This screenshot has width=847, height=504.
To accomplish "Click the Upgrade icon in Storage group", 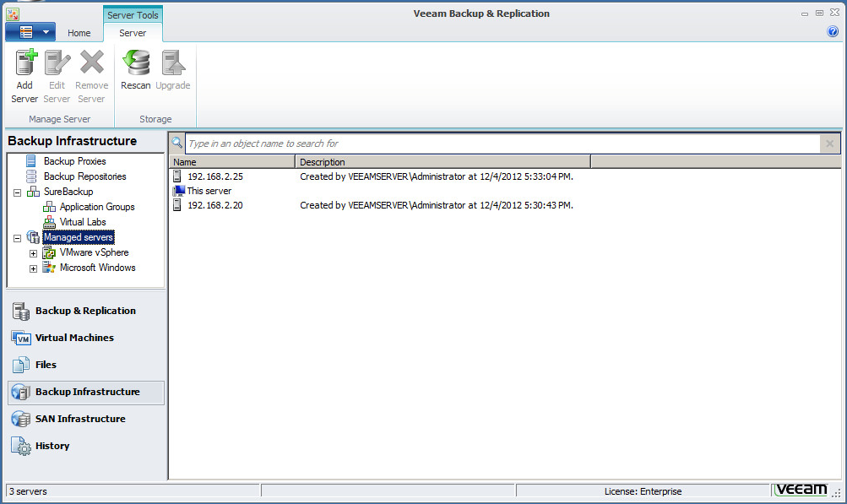I will pyautogui.click(x=173, y=62).
